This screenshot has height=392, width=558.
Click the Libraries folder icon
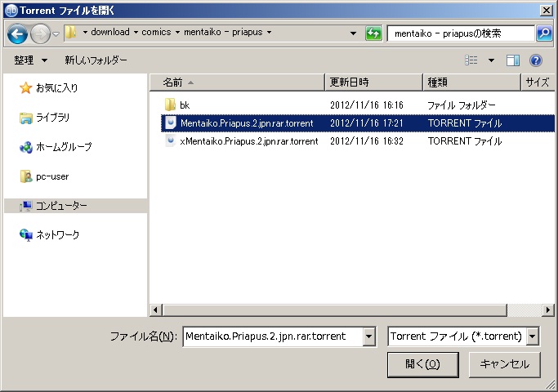pyautogui.click(x=25, y=118)
